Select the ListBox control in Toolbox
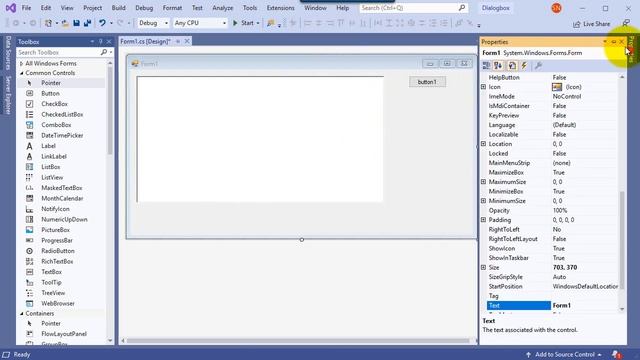Image resolution: width=640 pixels, height=360 pixels. coord(51,167)
